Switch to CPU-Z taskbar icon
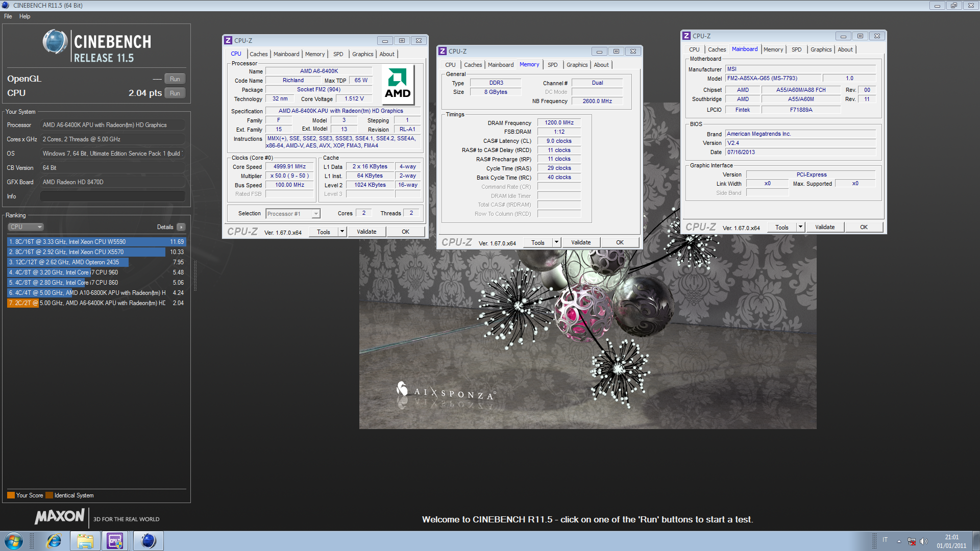The width and height of the screenshot is (980, 551). (x=115, y=541)
